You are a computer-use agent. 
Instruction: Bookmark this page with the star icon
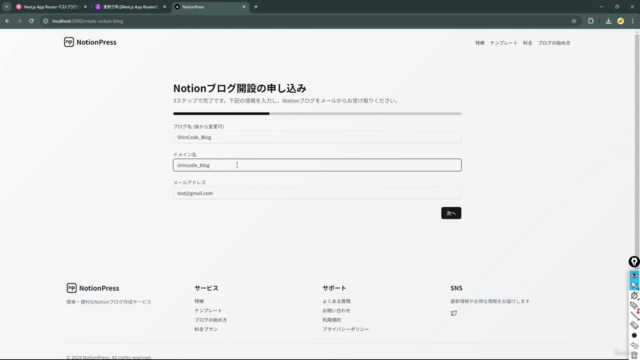tap(573, 21)
